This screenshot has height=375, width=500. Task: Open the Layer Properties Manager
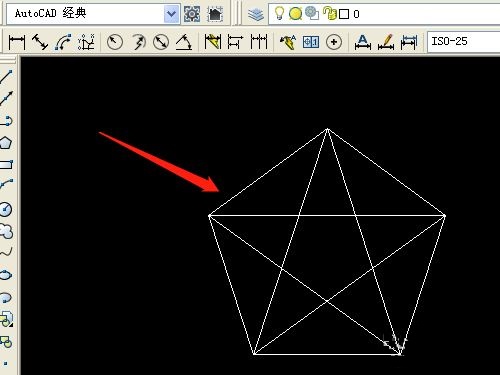[x=256, y=14]
